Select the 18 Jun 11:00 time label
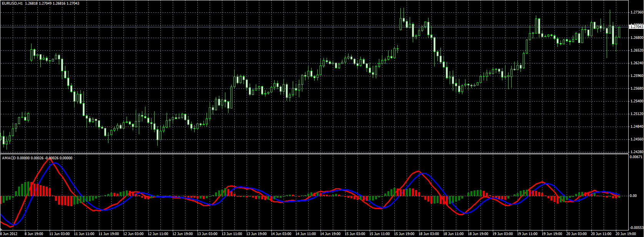This screenshot has height=237, width=644. (454, 234)
